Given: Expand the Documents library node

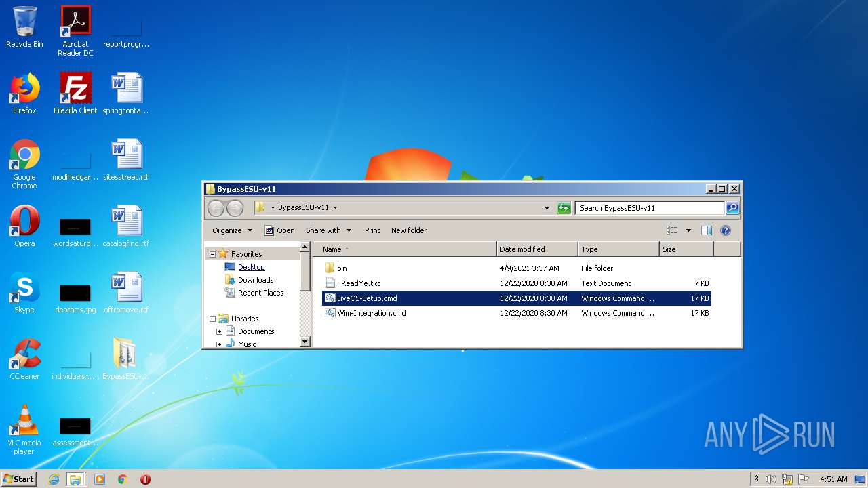Looking at the screenshot, I should [x=219, y=331].
